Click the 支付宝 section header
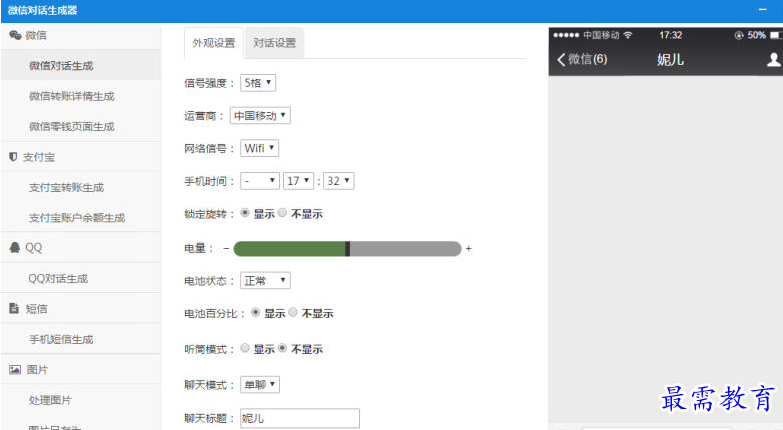Screen dimensions: 783x430 [81, 157]
